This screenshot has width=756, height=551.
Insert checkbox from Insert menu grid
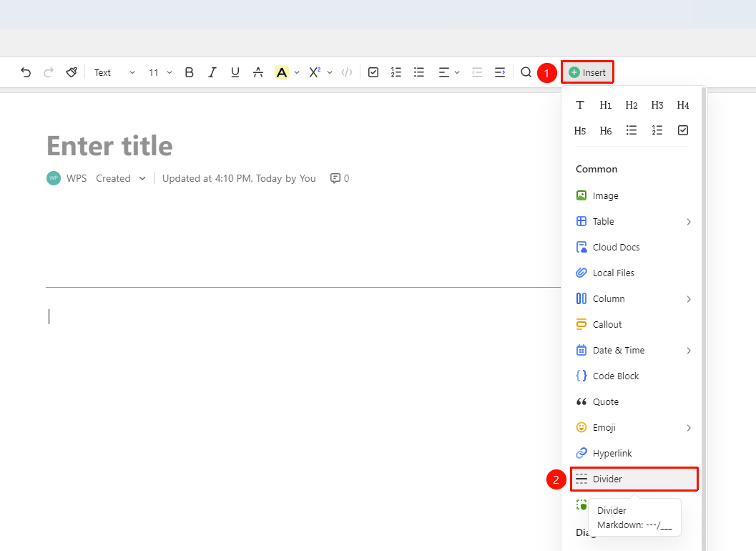pyautogui.click(x=683, y=130)
